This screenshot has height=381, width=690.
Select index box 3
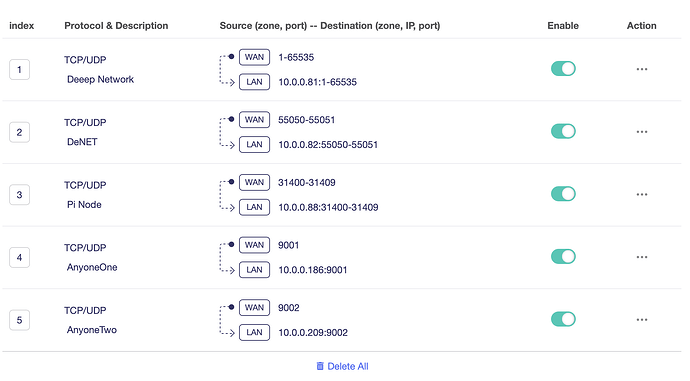coord(19,195)
